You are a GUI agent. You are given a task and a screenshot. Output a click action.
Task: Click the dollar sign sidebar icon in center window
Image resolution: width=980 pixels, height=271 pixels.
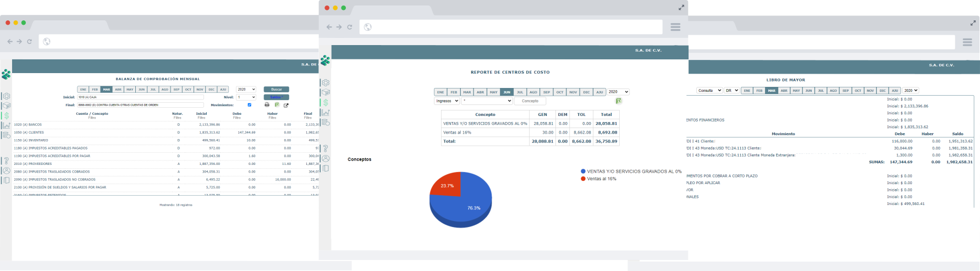coord(326,103)
